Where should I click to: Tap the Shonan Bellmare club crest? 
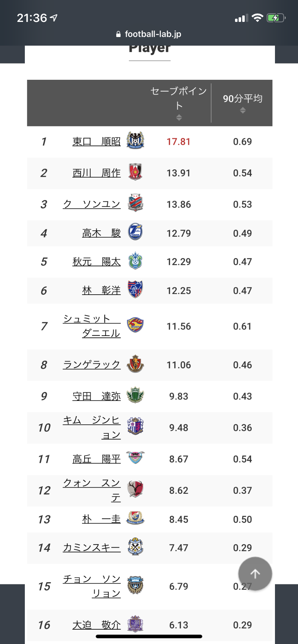click(x=135, y=261)
